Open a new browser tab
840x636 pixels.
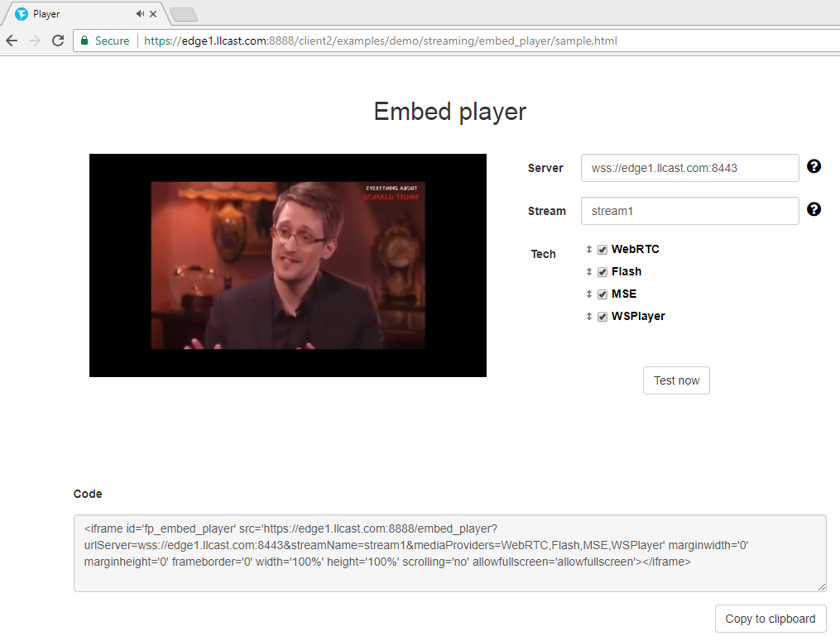[x=184, y=14]
